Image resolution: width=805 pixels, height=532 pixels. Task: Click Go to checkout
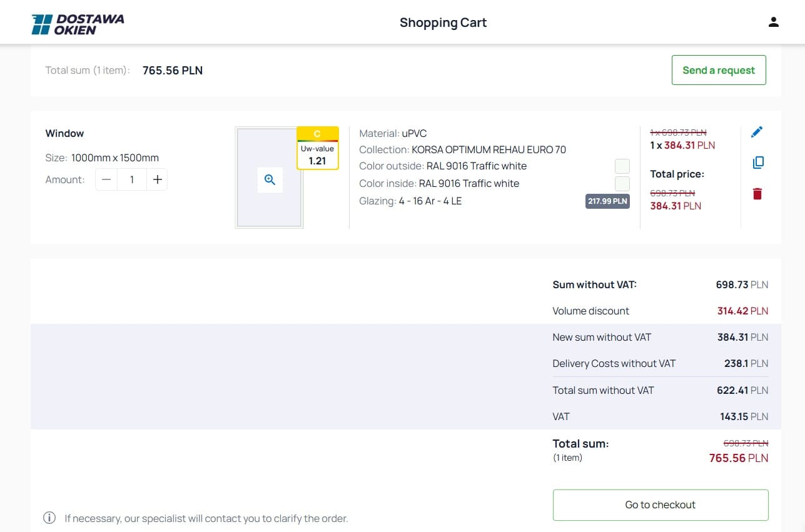tap(660, 504)
